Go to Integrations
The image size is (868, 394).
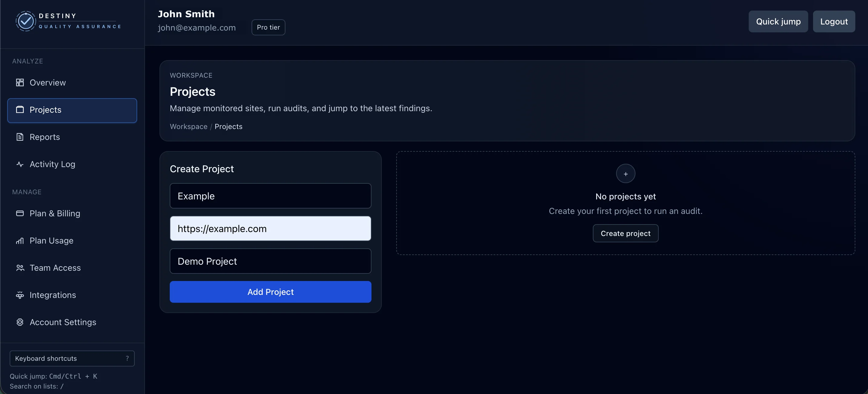(x=72, y=295)
